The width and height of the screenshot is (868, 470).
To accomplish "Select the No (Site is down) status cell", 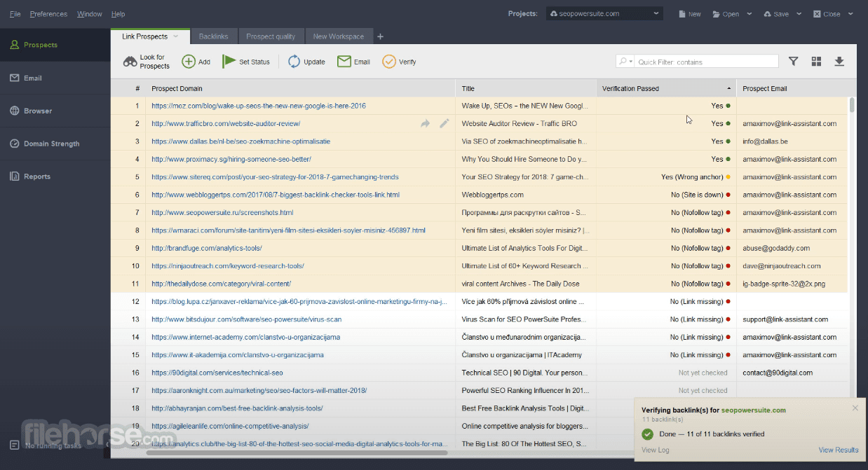I will [x=666, y=195].
